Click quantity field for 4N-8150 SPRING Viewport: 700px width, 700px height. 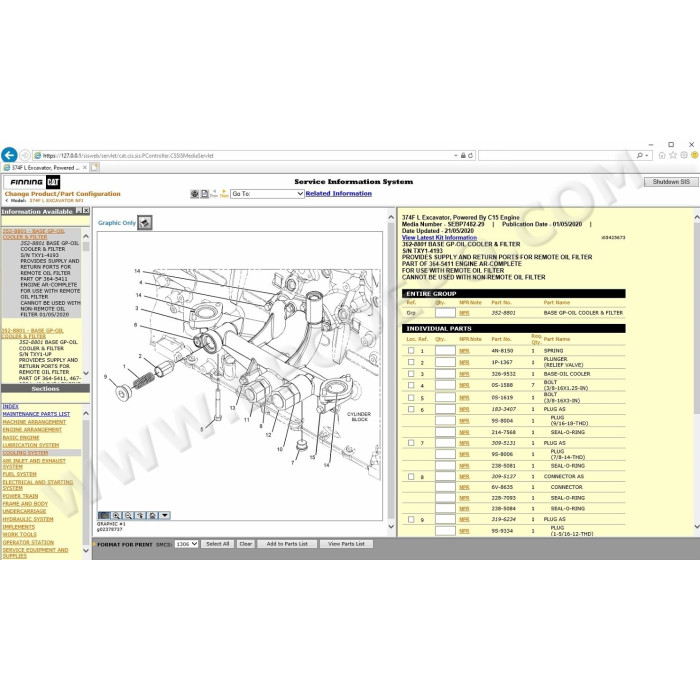pos(445,350)
